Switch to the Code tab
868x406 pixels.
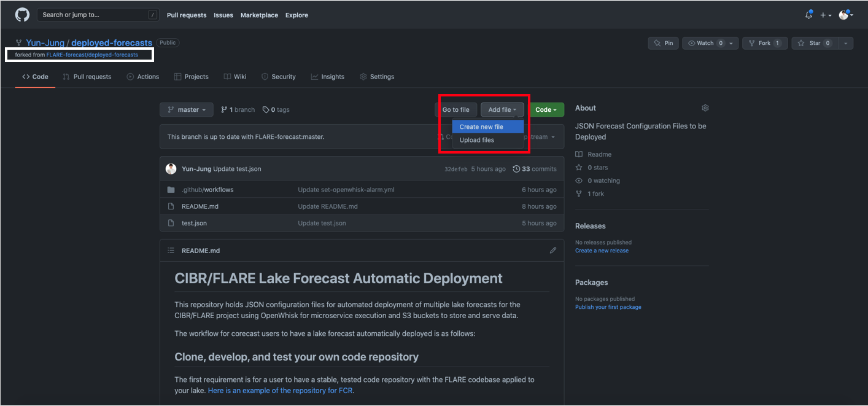tap(35, 77)
